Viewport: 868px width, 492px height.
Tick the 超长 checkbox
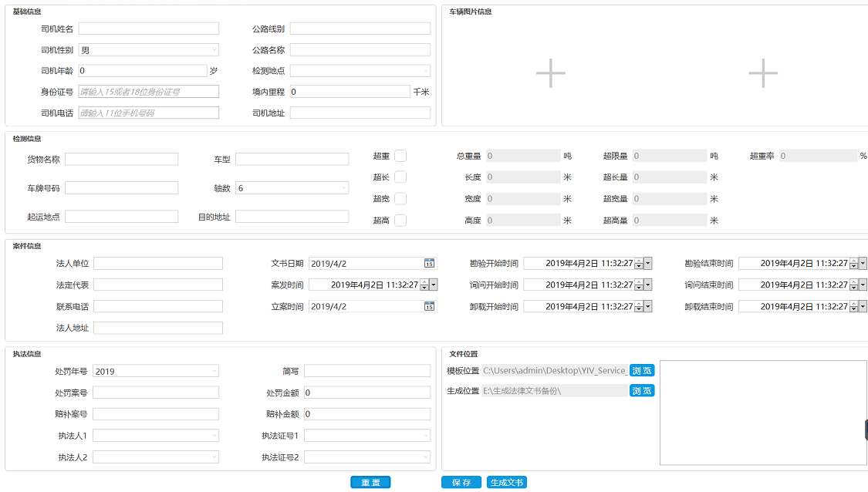(400, 177)
